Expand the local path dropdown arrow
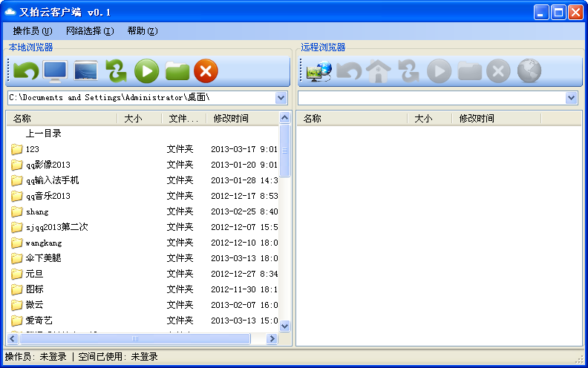The image size is (588, 368). 281,98
